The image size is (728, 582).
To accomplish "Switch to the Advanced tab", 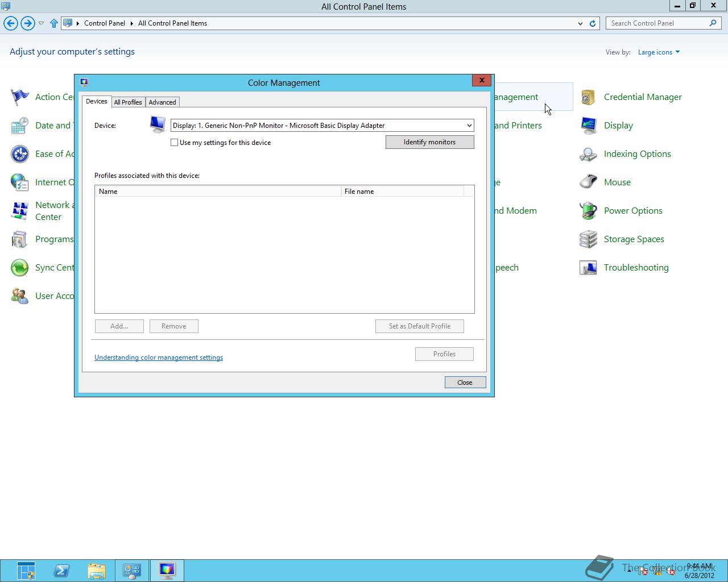I will [162, 102].
